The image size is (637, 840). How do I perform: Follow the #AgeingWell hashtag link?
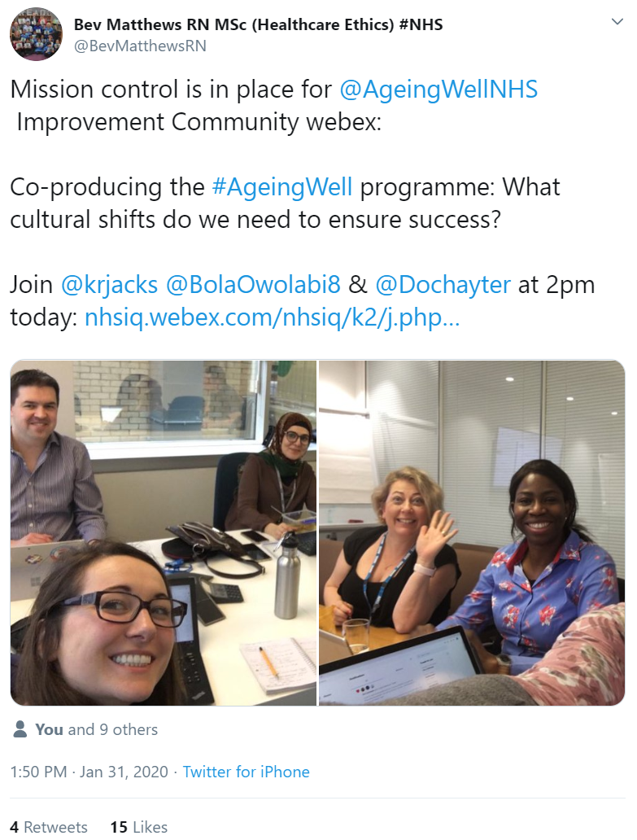click(282, 187)
